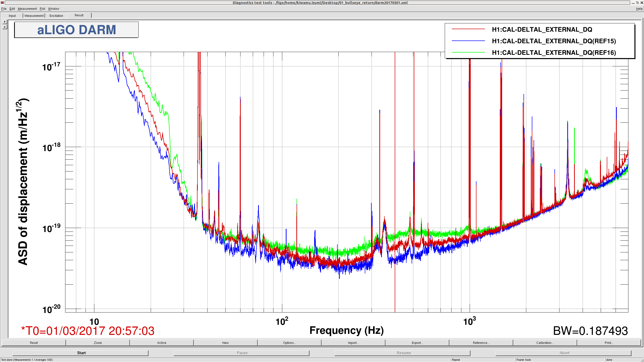Click the right-arrow panel expander icon
The height and width of the screenshot is (362, 644).
pos(5,22)
